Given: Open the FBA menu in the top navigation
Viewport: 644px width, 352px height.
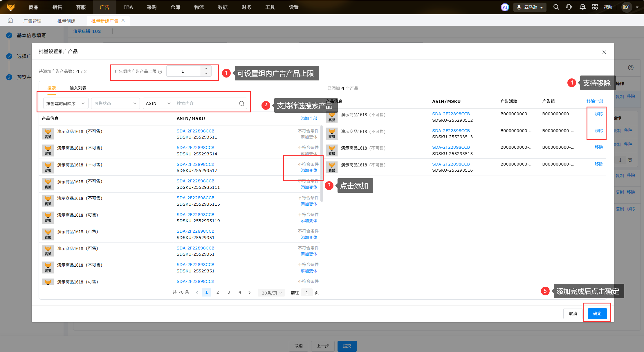Looking at the screenshot, I should [x=128, y=7].
